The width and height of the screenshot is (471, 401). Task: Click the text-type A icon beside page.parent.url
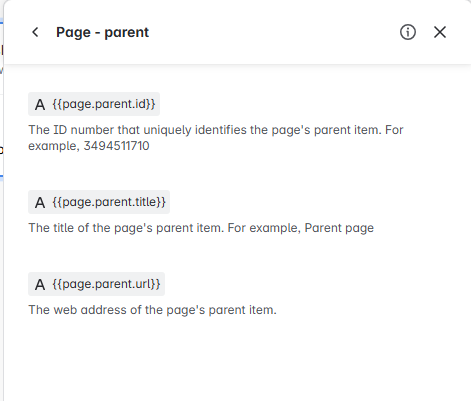click(x=40, y=284)
